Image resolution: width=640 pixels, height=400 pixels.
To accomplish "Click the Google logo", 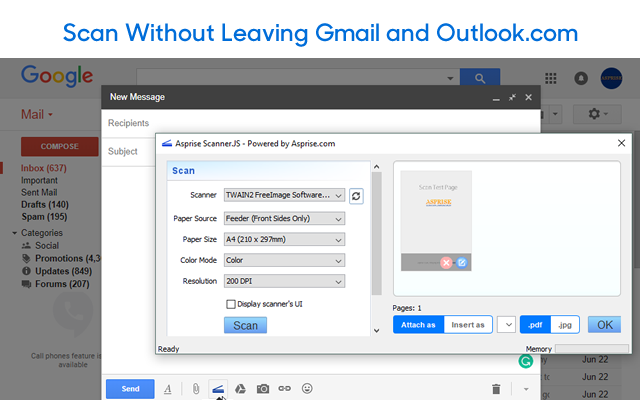I will point(57,76).
